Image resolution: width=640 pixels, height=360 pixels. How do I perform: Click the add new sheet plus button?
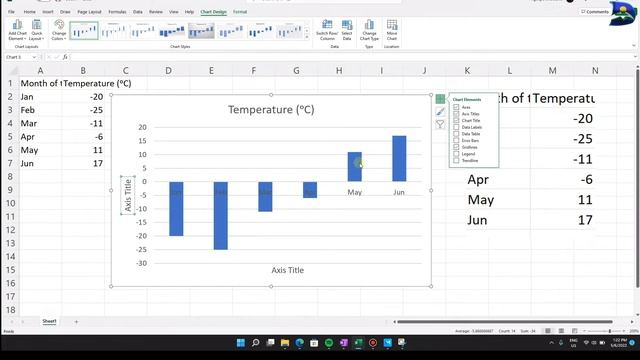(76, 322)
